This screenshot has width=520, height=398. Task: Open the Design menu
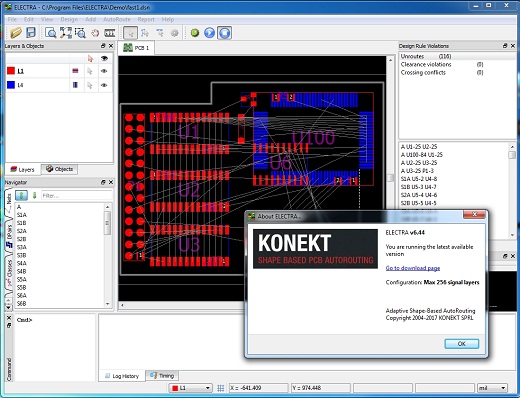69,19
